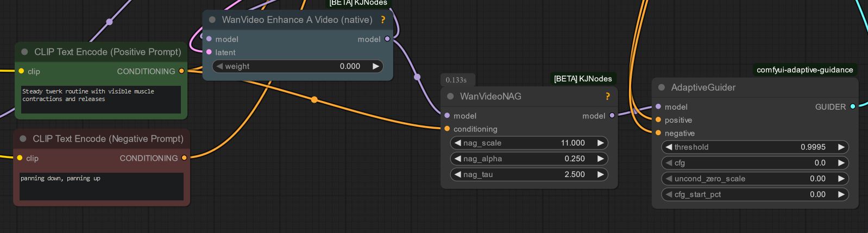The width and height of the screenshot is (868, 233).
Task: Click the orange link reroute dot
Action: (x=314, y=99)
